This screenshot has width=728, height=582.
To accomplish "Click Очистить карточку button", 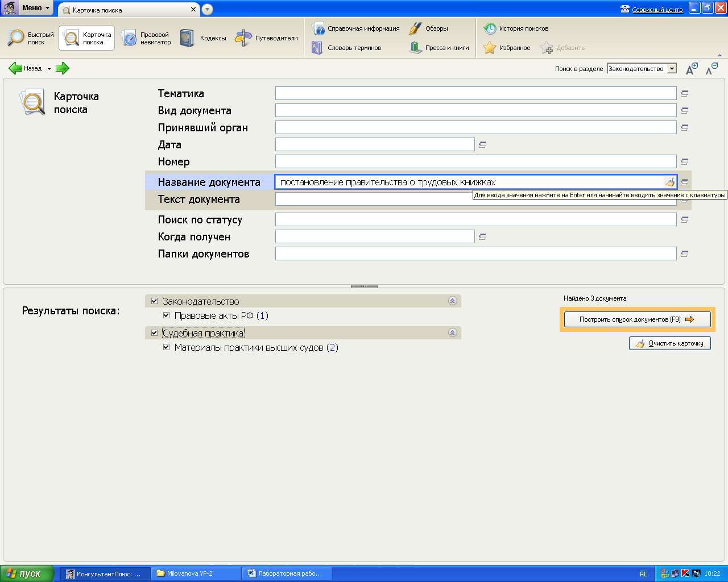I will coord(669,343).
